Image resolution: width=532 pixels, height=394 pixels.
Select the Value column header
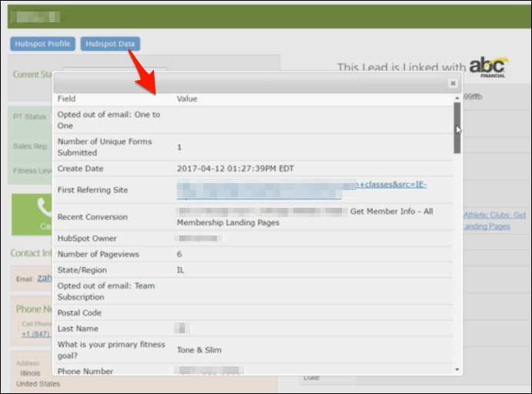187,98
